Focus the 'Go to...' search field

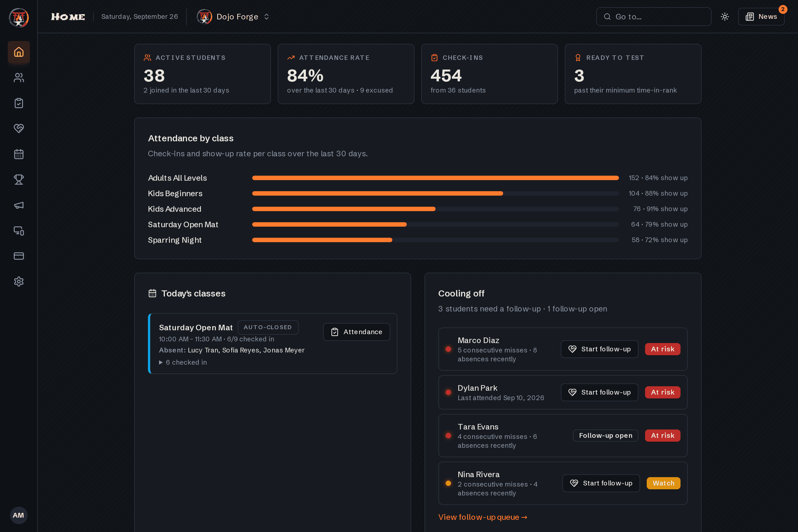pos(653,17)
